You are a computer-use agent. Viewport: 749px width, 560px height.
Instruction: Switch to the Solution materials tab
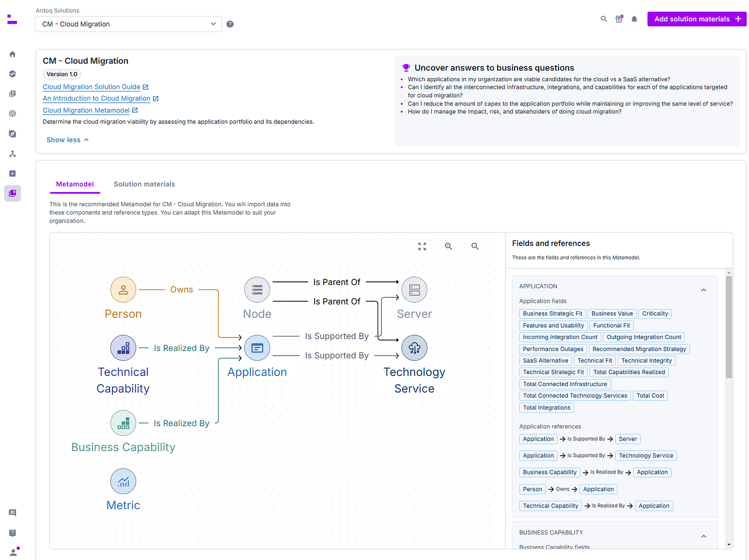pos(144,183)
